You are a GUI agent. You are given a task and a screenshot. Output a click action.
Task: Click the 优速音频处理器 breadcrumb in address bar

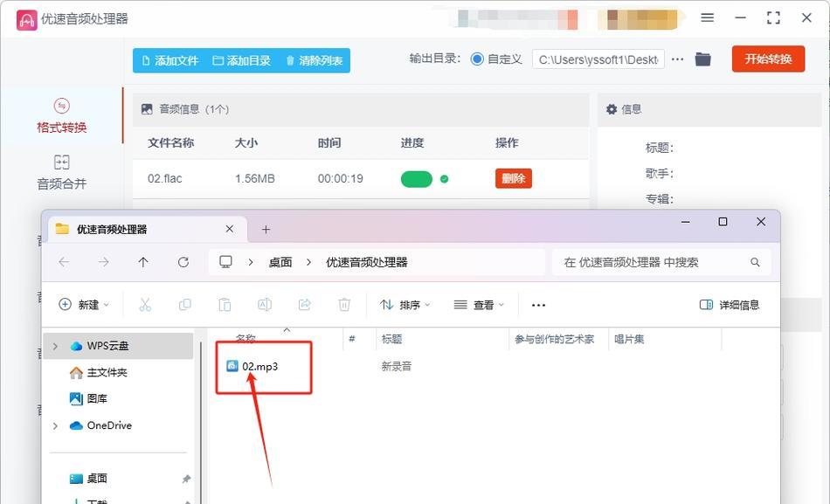(x=366, y=262)
